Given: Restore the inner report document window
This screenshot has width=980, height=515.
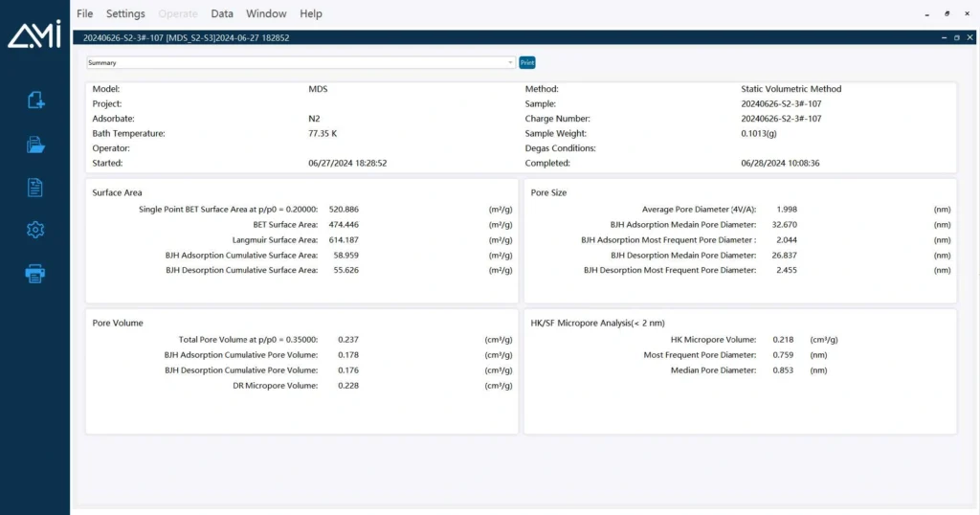Looking at the screenshot, I should (956, 38).
